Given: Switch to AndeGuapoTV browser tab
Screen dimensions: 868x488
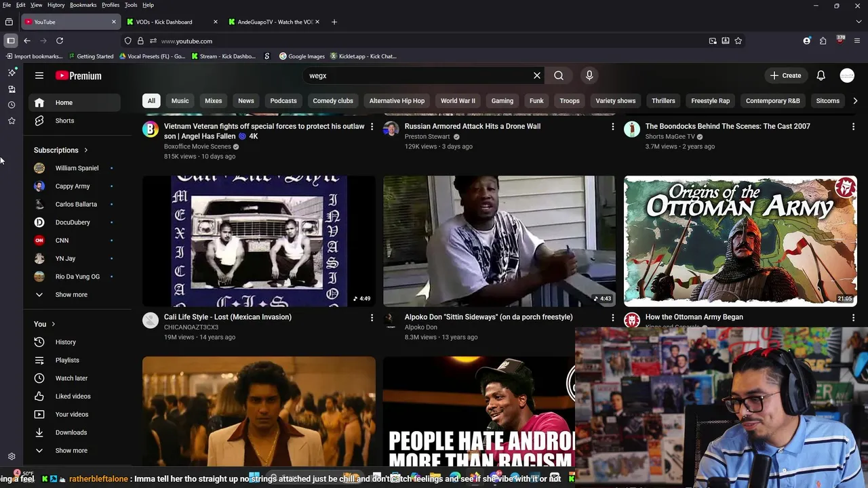Looking at the screenshot, I should pos(275,22).
